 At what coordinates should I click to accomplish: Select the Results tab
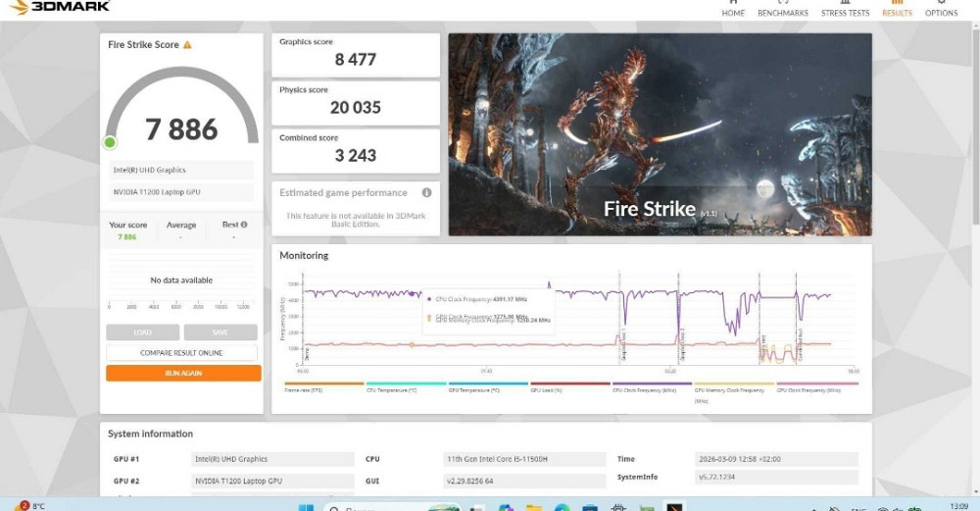pyautogui.click(x=897, y=10)
